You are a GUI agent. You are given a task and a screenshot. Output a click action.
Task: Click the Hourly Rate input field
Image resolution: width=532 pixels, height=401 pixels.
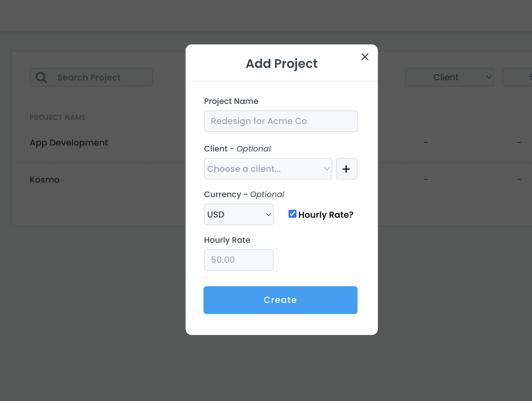239,260
